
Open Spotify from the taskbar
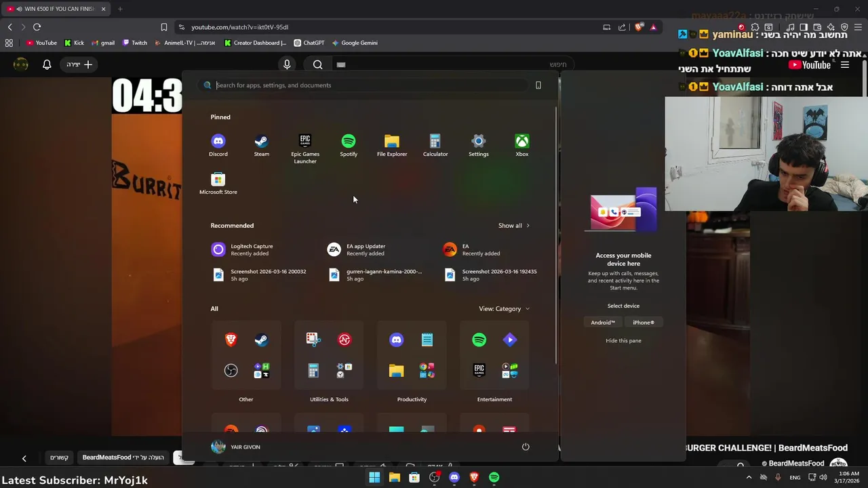(494, 477)
